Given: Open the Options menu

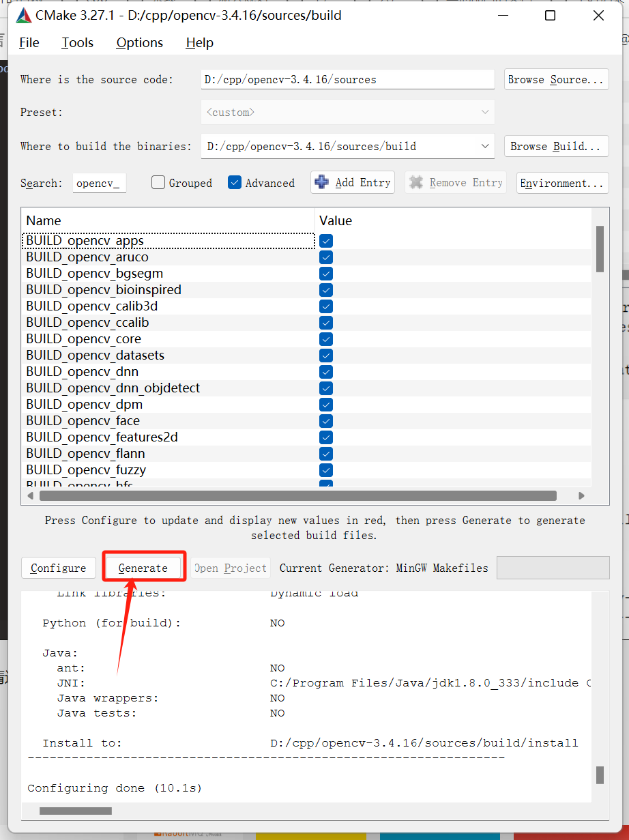Looking at the screenshot, I should tap(140, 42).
